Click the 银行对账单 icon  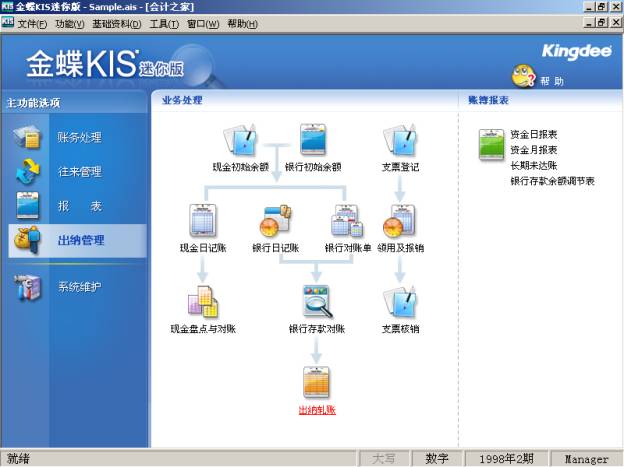tap(346, 222)
